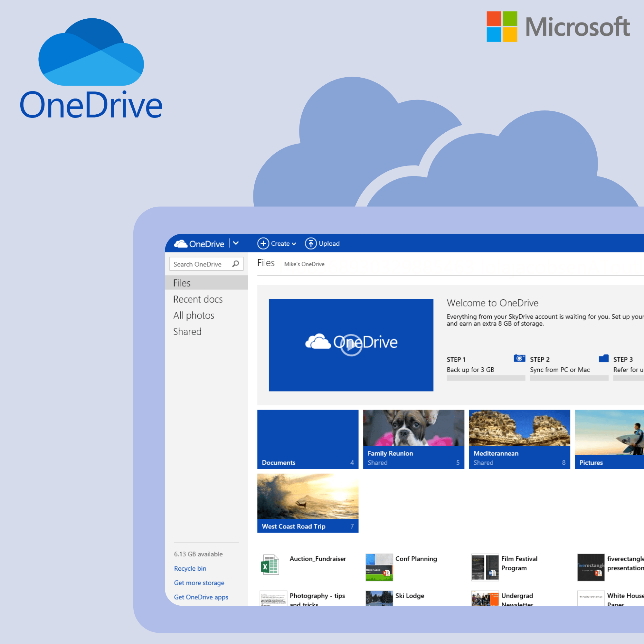The width and height of the screenshot is (644, 644).
Task: Select All photos in sidebar
Action: (x=194, y=315)
